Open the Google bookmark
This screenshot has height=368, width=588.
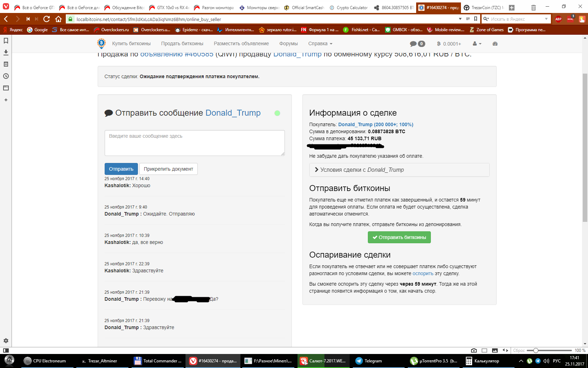click(37, 30)
